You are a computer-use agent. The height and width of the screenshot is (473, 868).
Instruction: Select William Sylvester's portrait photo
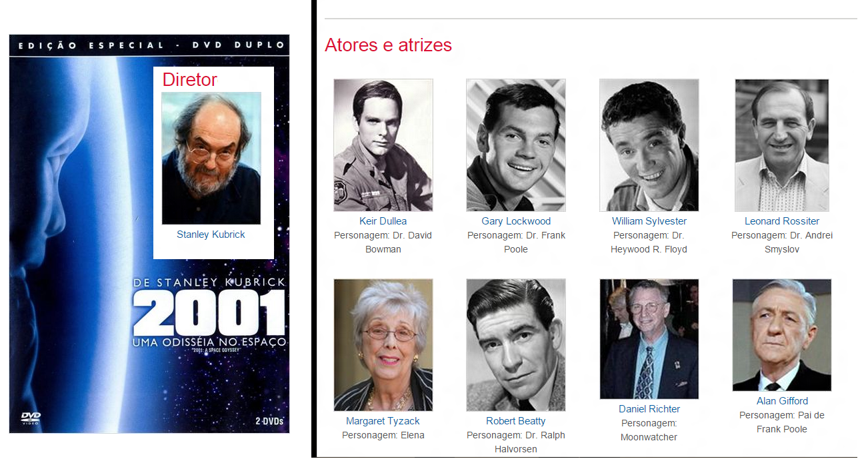tap(649, 145)
